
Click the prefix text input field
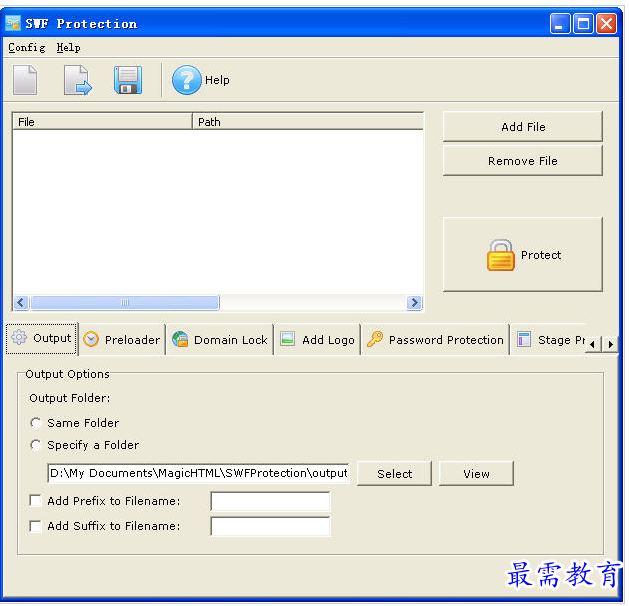click(270, 501)
